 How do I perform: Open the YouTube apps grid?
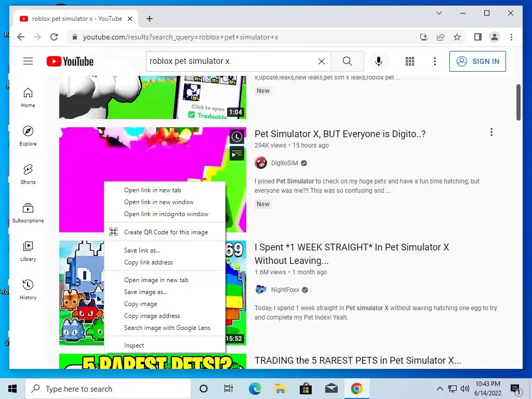(x=410, y=61)
